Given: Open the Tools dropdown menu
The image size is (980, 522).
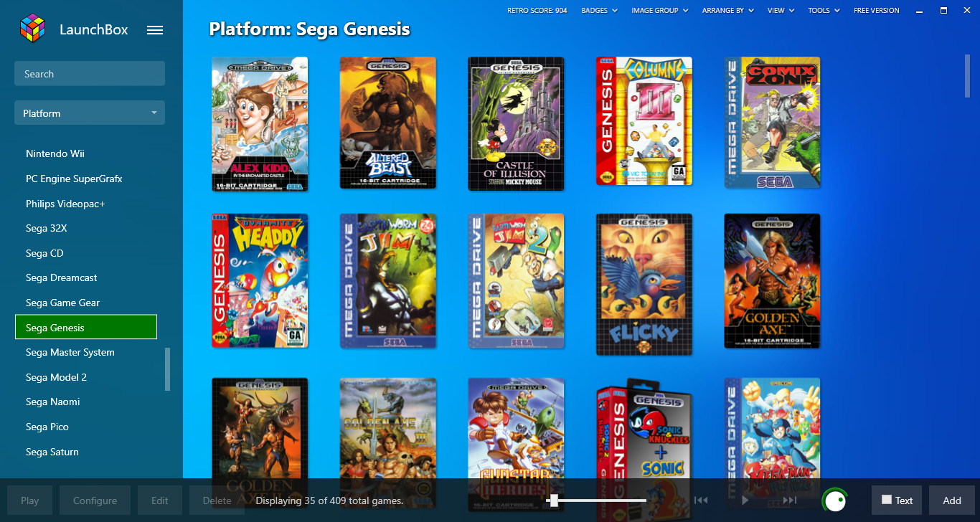Looking at the screenshot, I should point(823,11).
